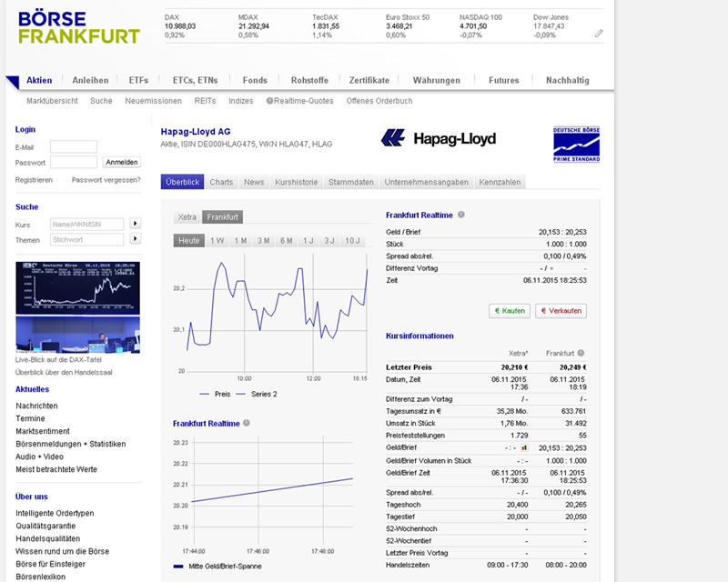Click info icon beside lower Frankfurt Realtime chart
The image size is (728, 582).
(247, 423)
